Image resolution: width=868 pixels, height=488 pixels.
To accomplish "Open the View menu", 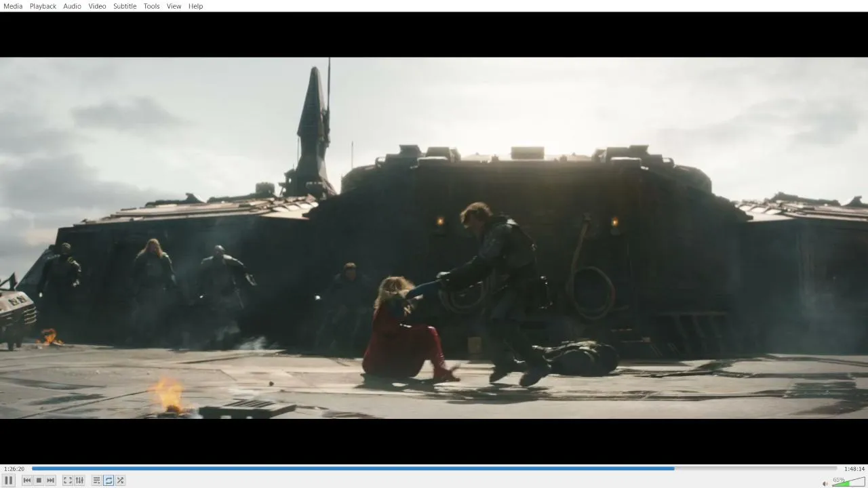I will click(x=174, y=6).
